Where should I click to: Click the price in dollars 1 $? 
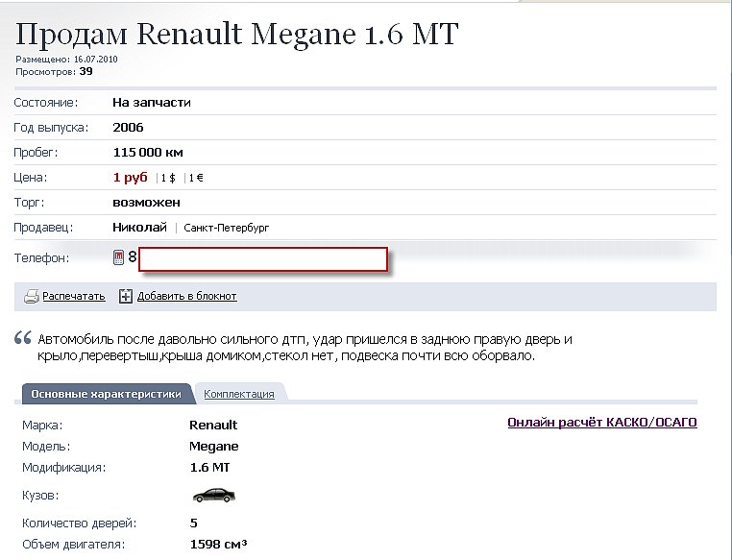[x=168, y=178]
